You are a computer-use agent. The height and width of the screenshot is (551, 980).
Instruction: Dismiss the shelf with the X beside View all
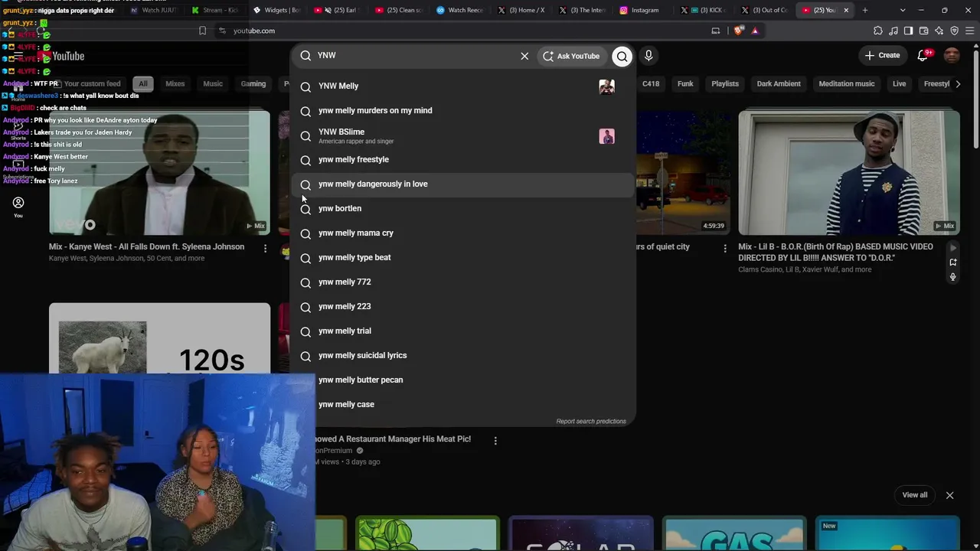pos(949,495)
